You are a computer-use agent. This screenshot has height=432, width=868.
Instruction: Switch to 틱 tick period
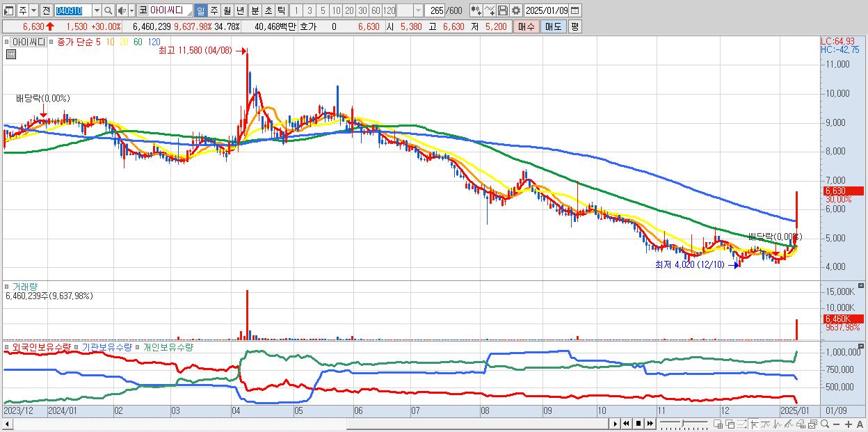[x=281, y=10]
